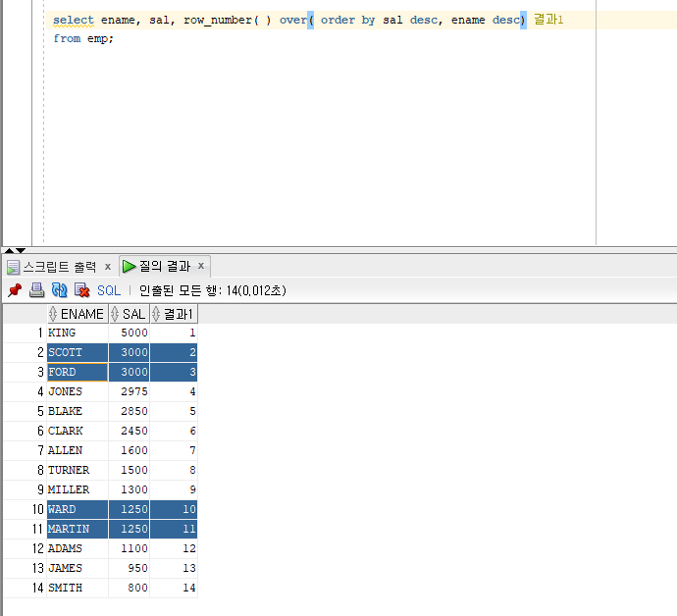The image size is (677, 616).
Task: Select the BLAKE cell
Action: 78,411
